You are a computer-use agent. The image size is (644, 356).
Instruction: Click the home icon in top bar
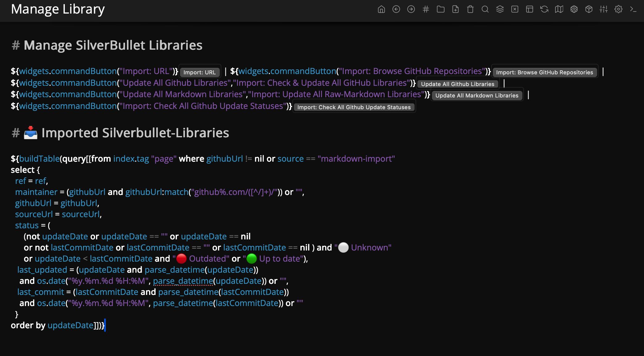pyautogui.click(x=381, y=9)
